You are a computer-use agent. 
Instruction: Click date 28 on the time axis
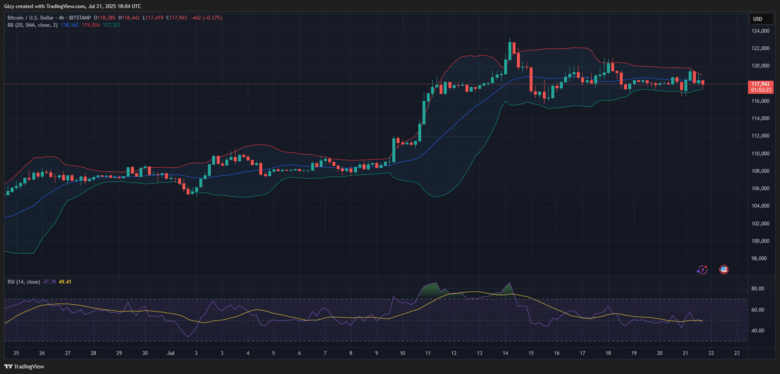pyautogui.click(x=94, y=354)
